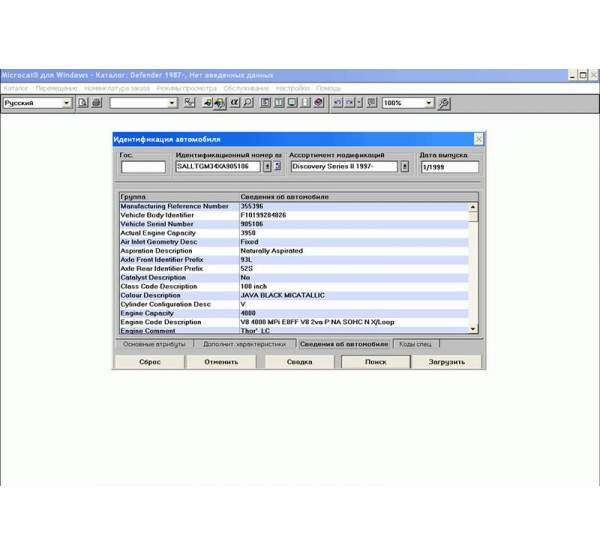Click the zoom tool icon beside 100%
Image resolution: width=600 pixels, height=556 pixels.
(444, 103)
